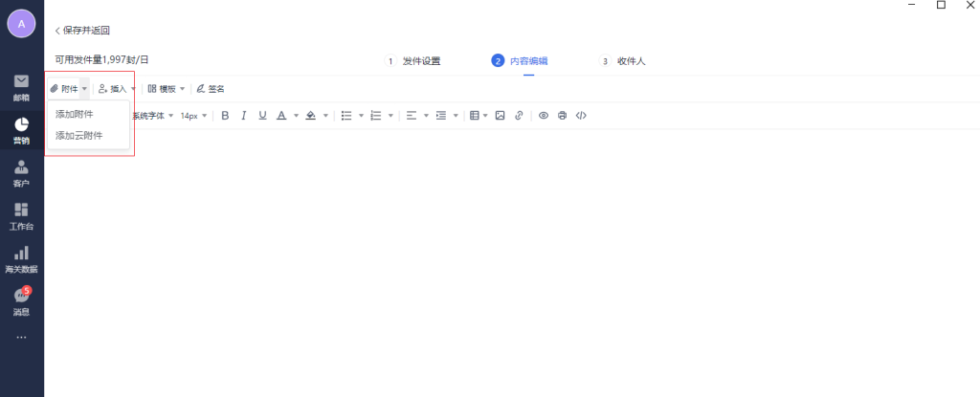Open 消息 messages with red badge

point(21,301)
